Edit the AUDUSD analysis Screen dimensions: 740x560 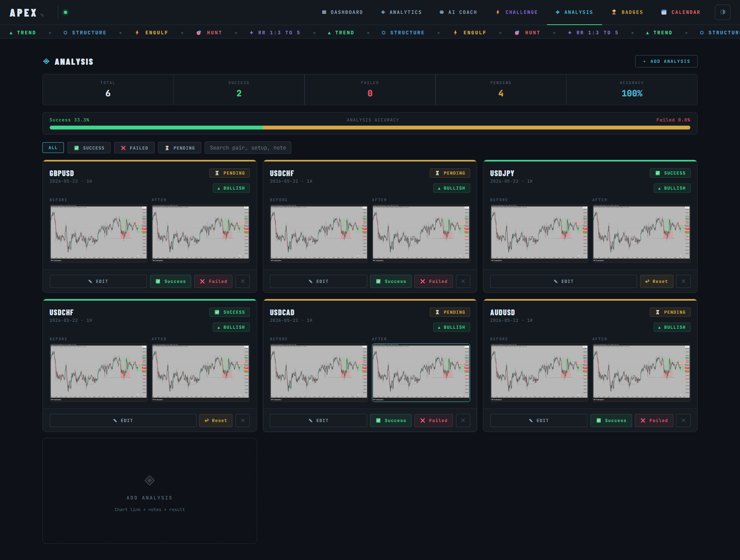tap(539, 420)
